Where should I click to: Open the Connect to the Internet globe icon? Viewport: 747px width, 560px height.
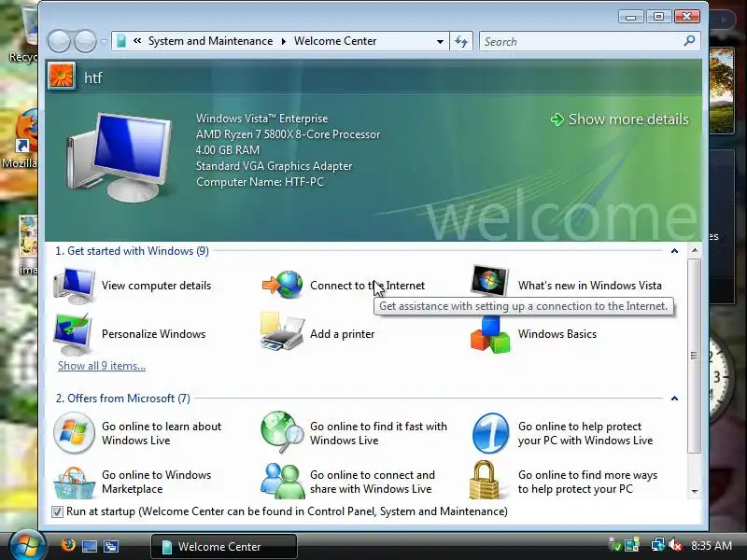tap(283, 285)
